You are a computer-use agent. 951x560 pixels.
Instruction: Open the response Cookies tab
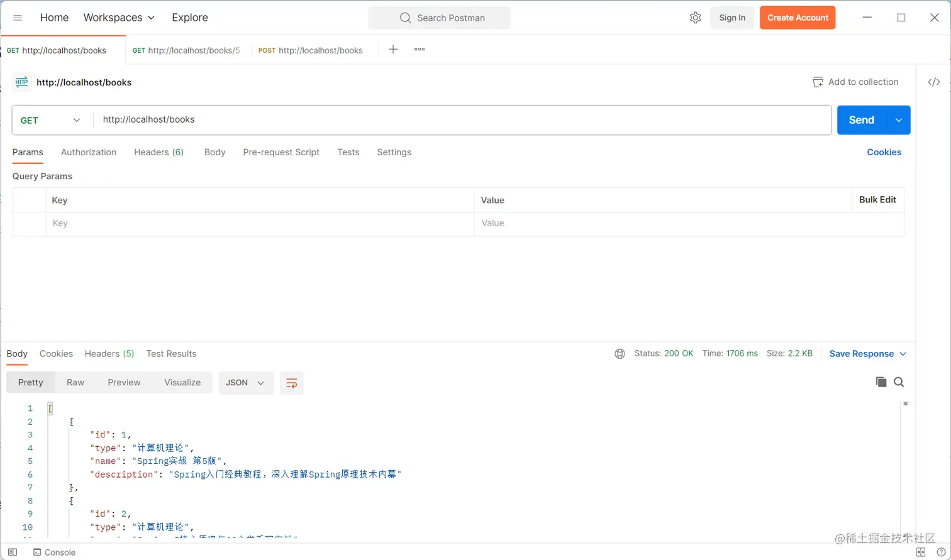click(x=56, y=354)
